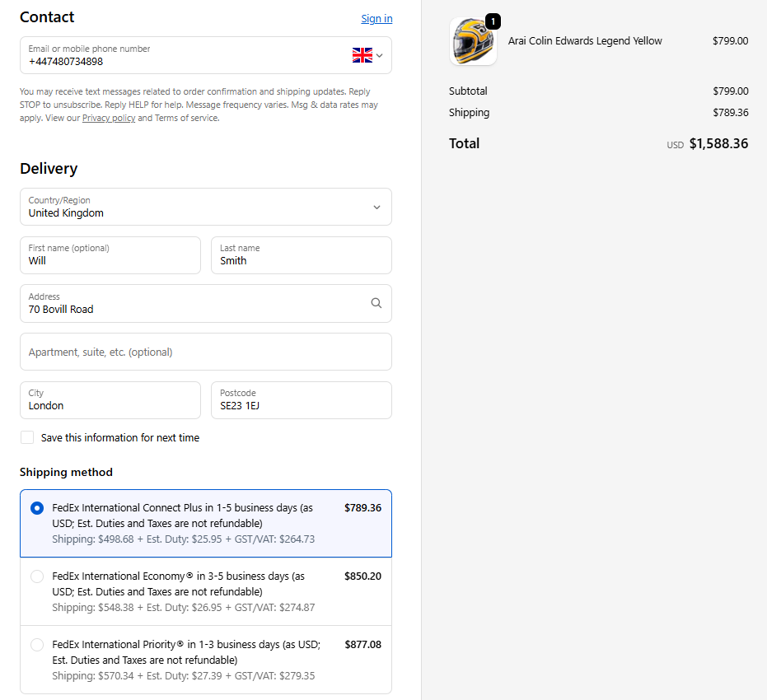Open the Country/Region dropdown
Viewport: 767px width, 700px height.
tap(206, 207)
